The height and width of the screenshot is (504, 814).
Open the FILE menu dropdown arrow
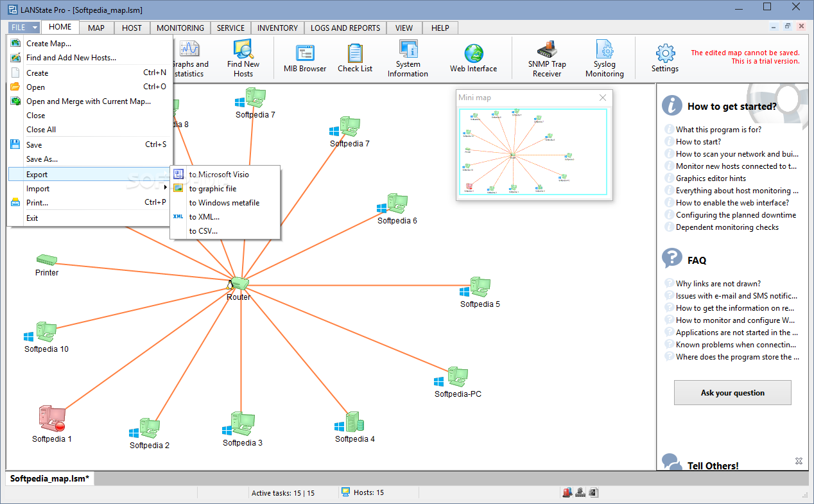pyautogui.click(x=34, y=28)
